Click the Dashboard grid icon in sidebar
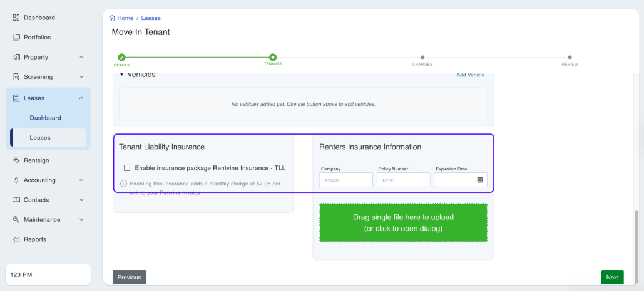This screenshot has width=644, height=292. click(x=17, y=18)
